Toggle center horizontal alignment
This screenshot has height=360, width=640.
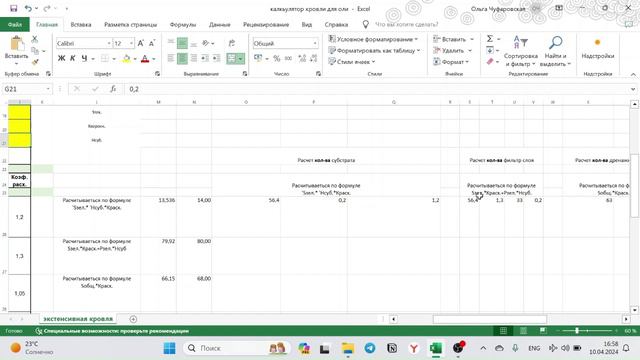point(182,58)
